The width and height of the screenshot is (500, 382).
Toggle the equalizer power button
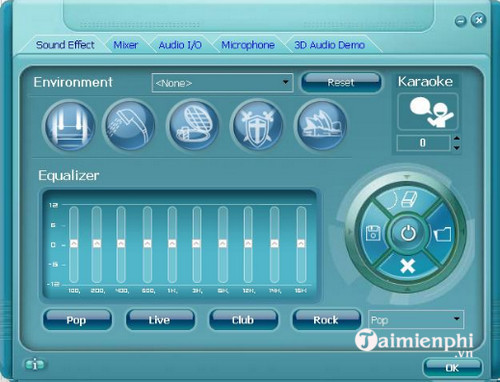(x=408, y=233)
